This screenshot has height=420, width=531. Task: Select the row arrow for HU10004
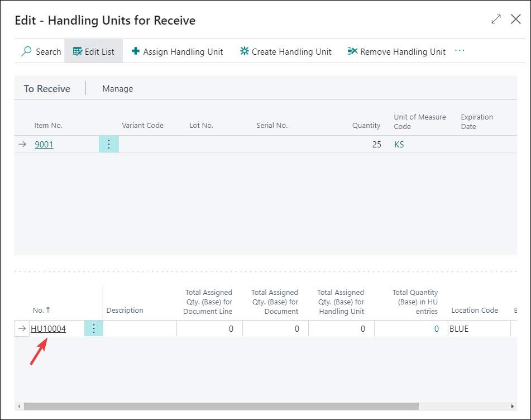point(22,328)
